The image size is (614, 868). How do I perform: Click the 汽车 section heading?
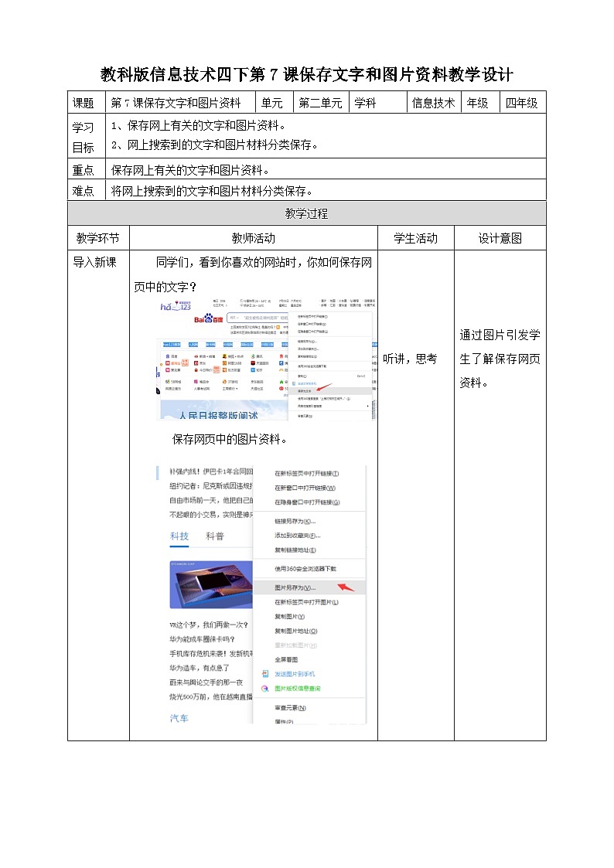tap(179, 717)
